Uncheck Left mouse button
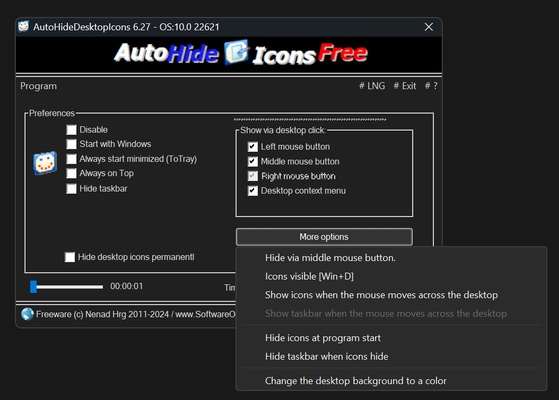Screen dimensions: 559x400 (253, 147)
